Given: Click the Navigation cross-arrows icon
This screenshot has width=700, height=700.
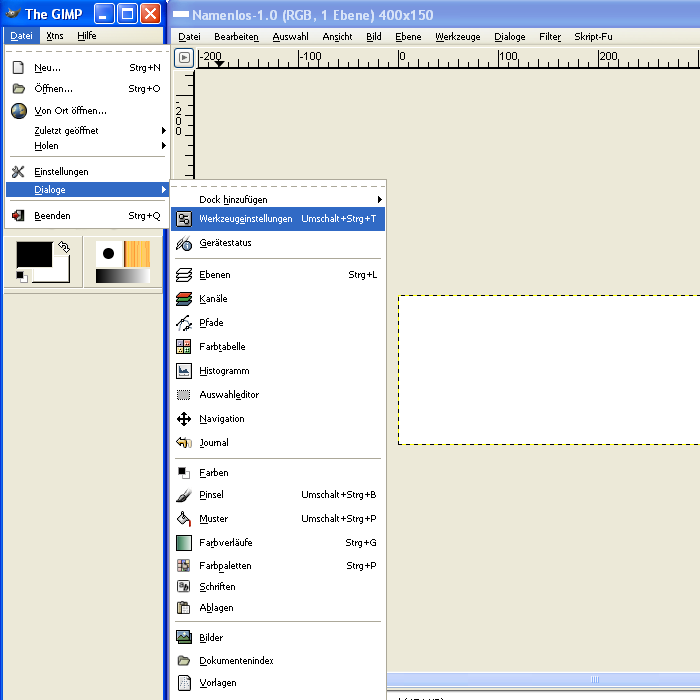Looking at the screenshot, I should [183, 419].
